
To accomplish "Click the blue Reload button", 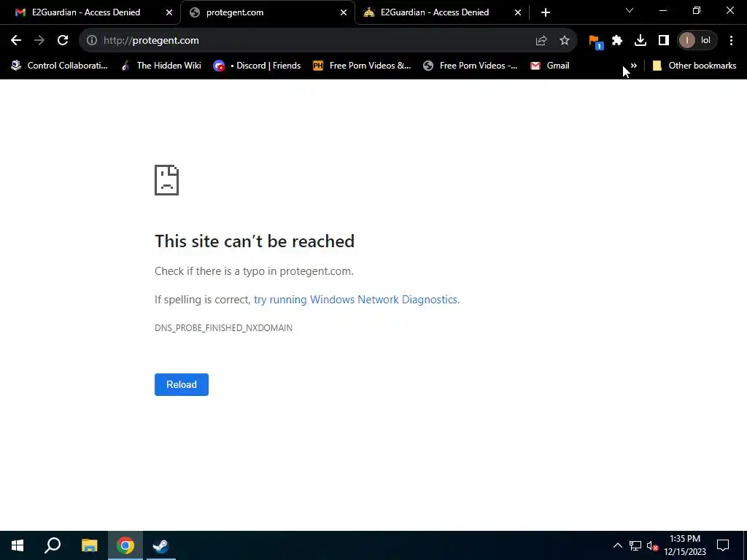I will [182, 385].
